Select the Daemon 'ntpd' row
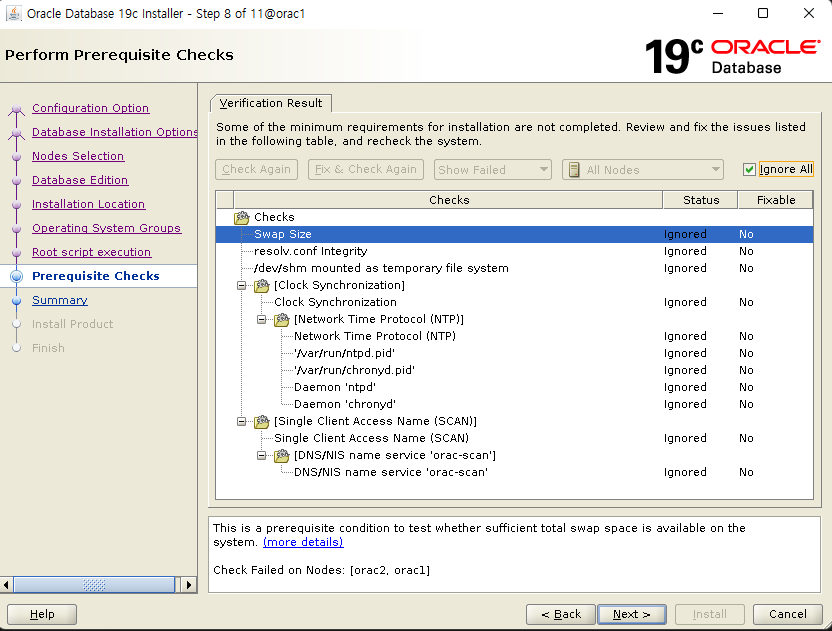This screenshot has height=631, width=832. click(x=514, y=387)
